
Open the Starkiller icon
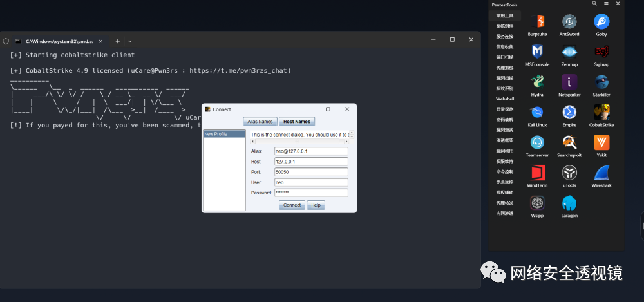click(x=601, y=82)
